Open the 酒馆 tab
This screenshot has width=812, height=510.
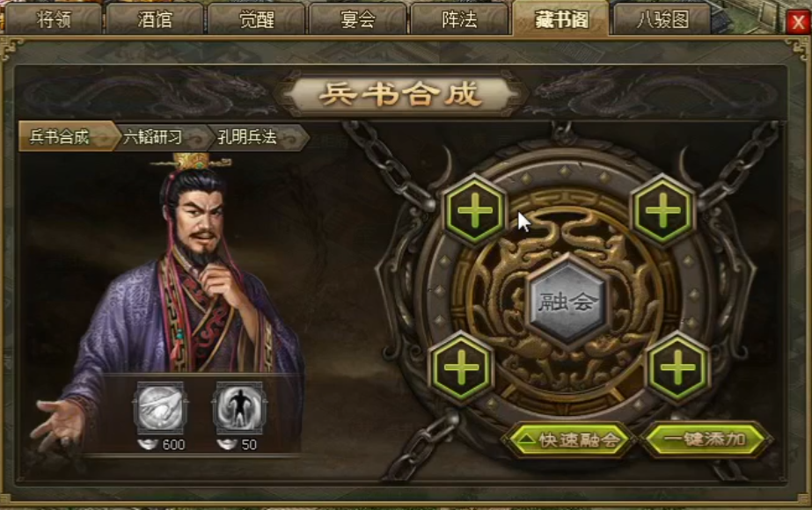(155, 19)
